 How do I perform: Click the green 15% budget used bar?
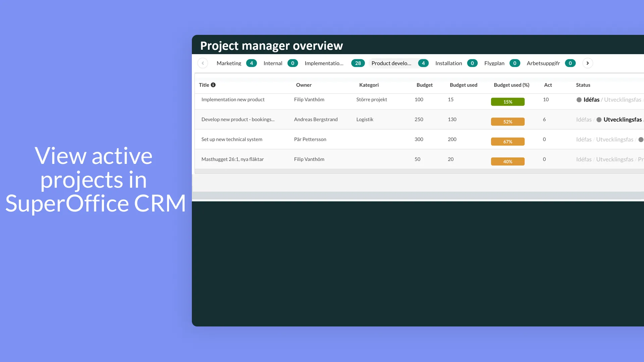[507, 102]
